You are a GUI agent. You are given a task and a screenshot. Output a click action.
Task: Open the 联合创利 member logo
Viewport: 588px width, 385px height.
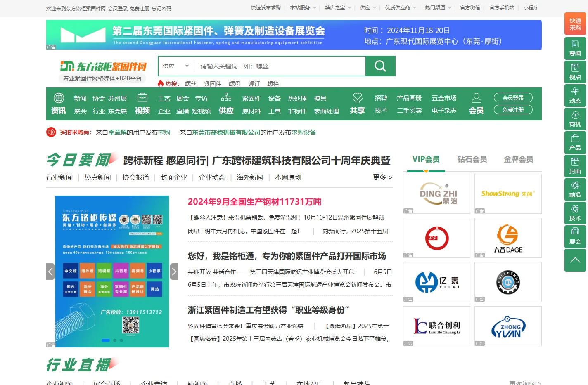pos(436,326)
